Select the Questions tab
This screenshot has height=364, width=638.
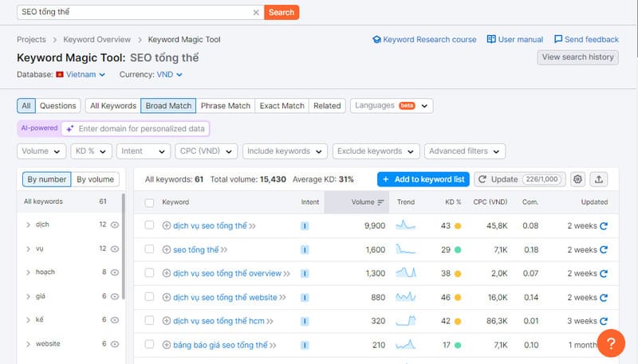click(x=58, y=105)
